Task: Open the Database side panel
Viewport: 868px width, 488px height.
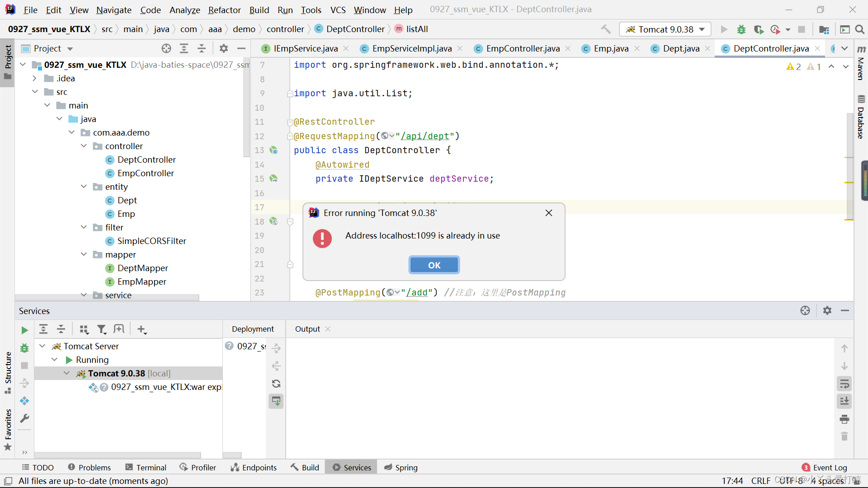Action: click(861, 117)
